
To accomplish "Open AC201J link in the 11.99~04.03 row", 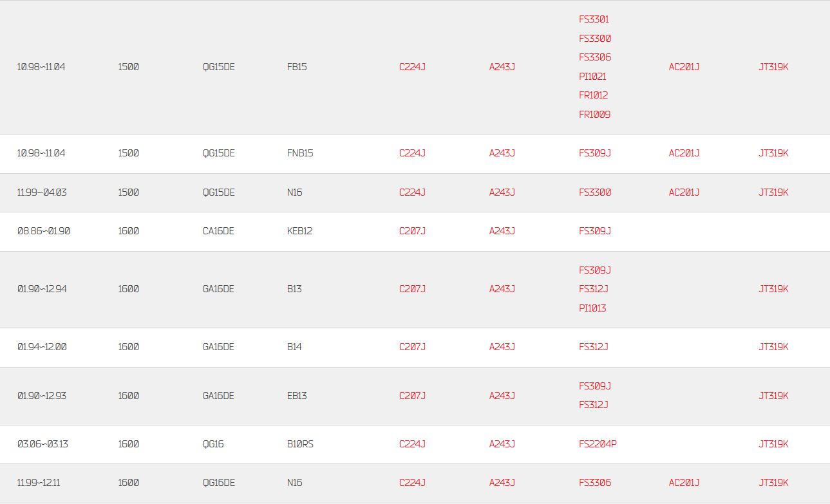I will pos(684,192).
